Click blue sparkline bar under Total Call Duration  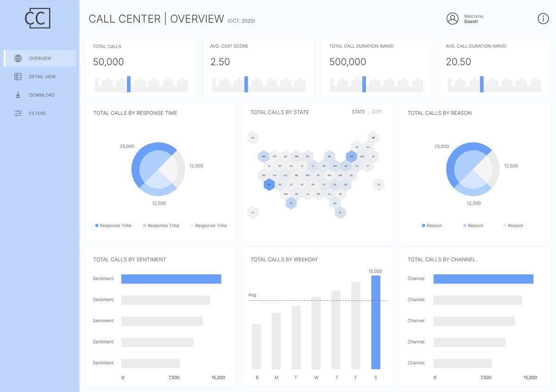(364, 84)
